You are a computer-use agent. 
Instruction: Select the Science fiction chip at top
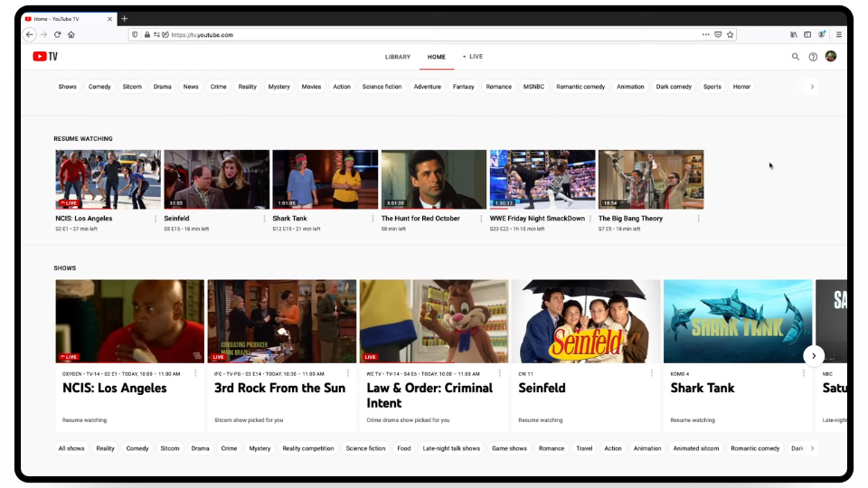tap(382, 87)
